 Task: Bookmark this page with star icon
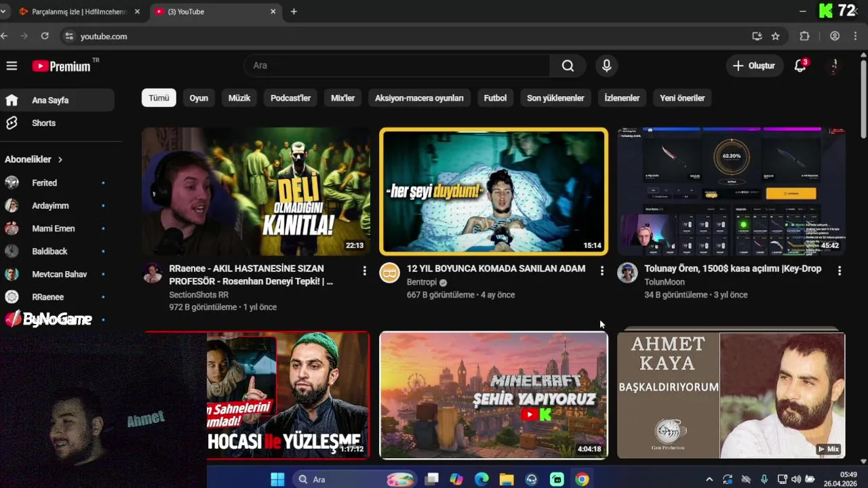tap(776, 37)
